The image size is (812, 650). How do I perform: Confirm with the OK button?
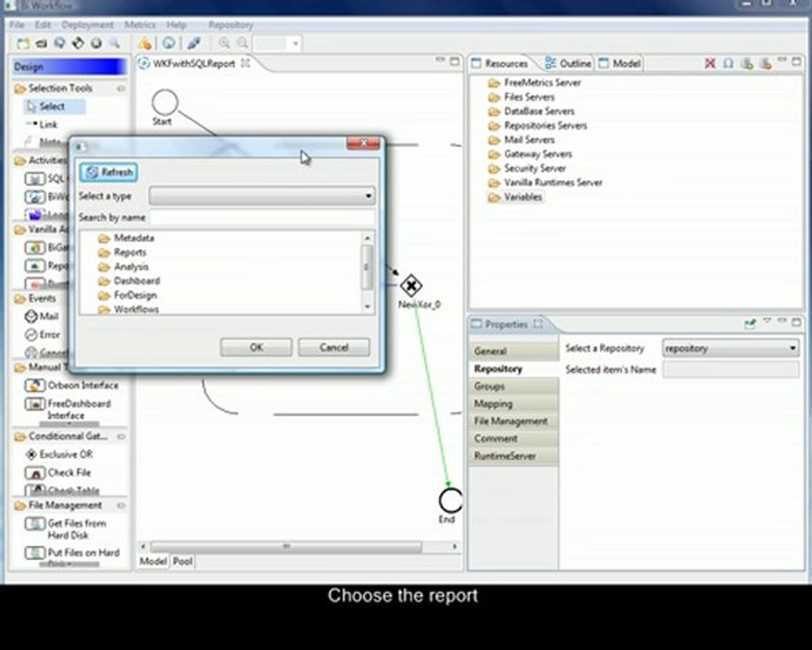256,348
